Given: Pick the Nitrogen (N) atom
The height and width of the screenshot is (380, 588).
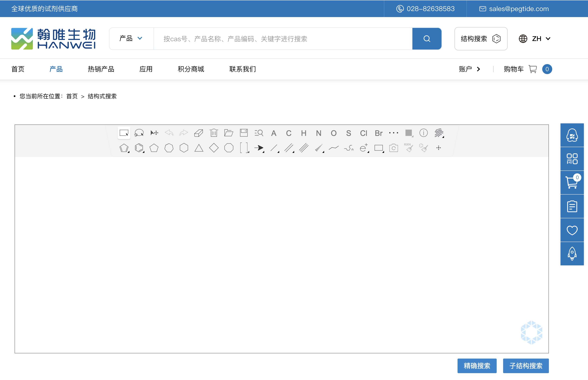Looking at the screenshot, I should [319, 133].
